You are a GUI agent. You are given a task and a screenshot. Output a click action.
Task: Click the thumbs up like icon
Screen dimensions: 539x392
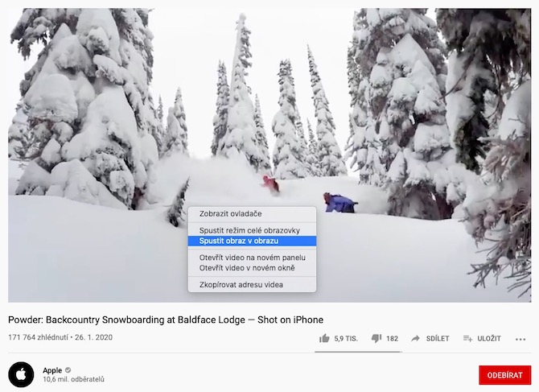pos(324,338)
